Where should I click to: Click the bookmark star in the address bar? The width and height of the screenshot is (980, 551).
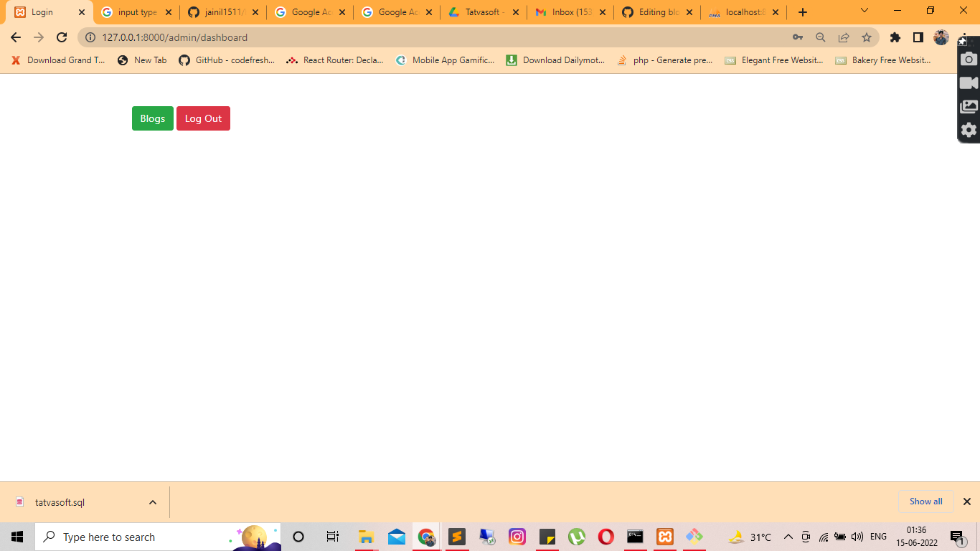click(868, 37)
